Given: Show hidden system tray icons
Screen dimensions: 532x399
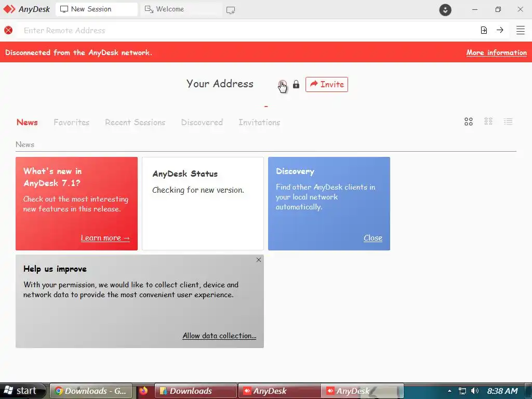Looking at the screenshot, I should tap(449, 391).
